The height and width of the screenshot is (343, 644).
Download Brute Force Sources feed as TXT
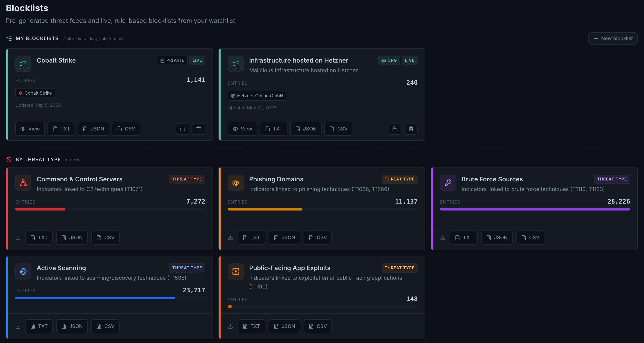pyautogui.click(x=464, y=238)
